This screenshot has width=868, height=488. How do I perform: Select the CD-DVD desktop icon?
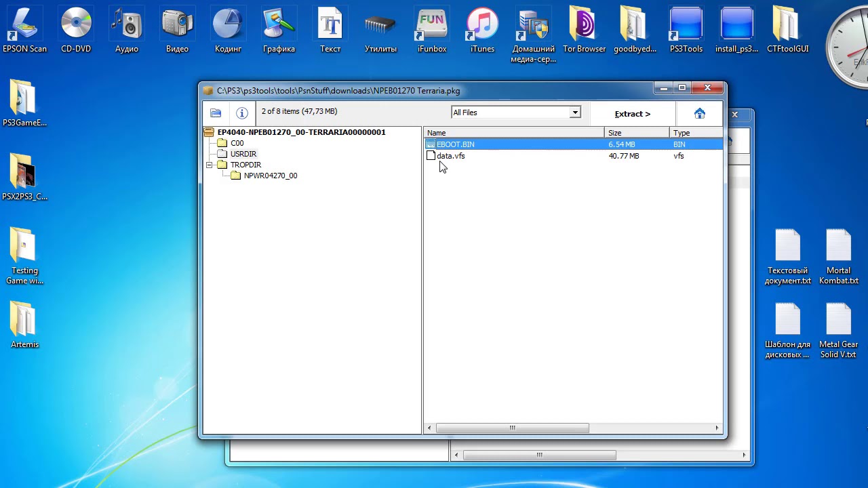(76, 30)
